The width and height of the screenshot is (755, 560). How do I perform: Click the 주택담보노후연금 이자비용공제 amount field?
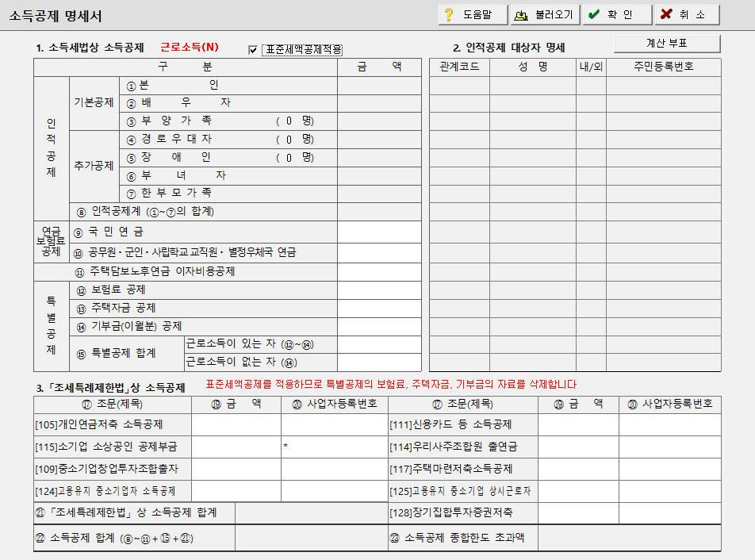(379, 272)
